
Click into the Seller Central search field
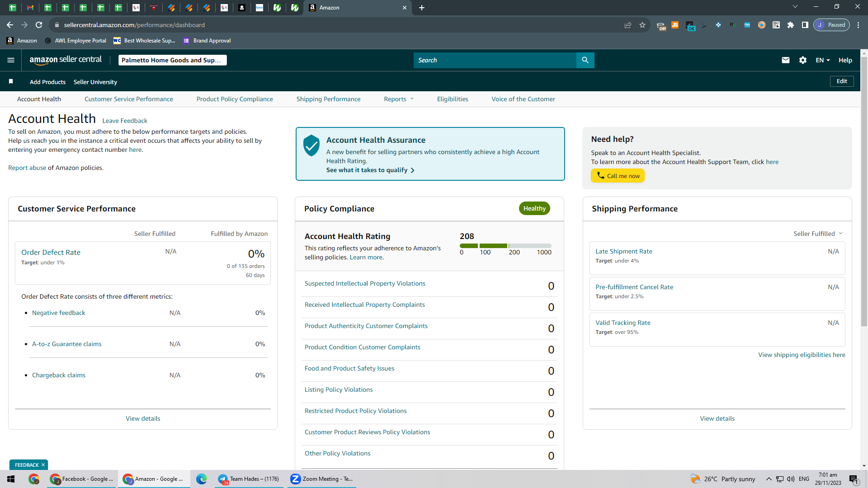coord(495,60)
